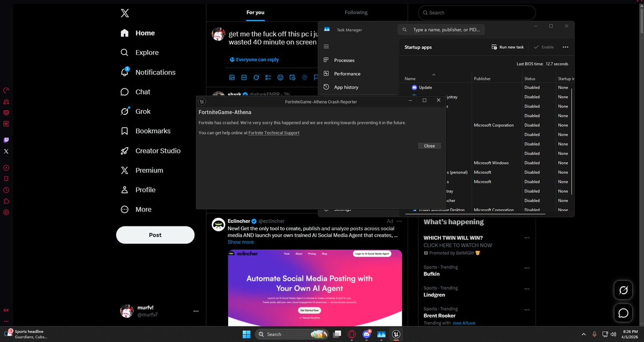This screenshot has width=644, height=342.
Task: Sort startup apps by the Publisher column
Action: pos(482,79)
